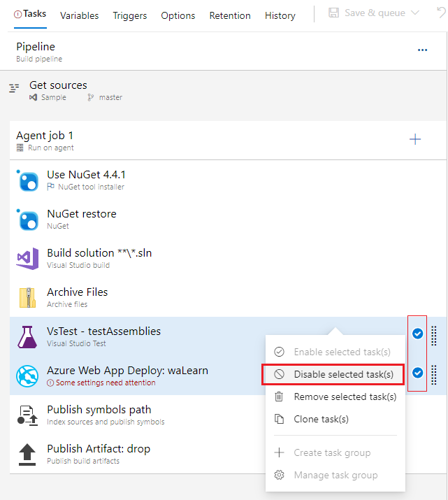This screenshot has height=500, width=448.
Task: View the History tab
Action: pyautogui.click(x=280, y=15)
